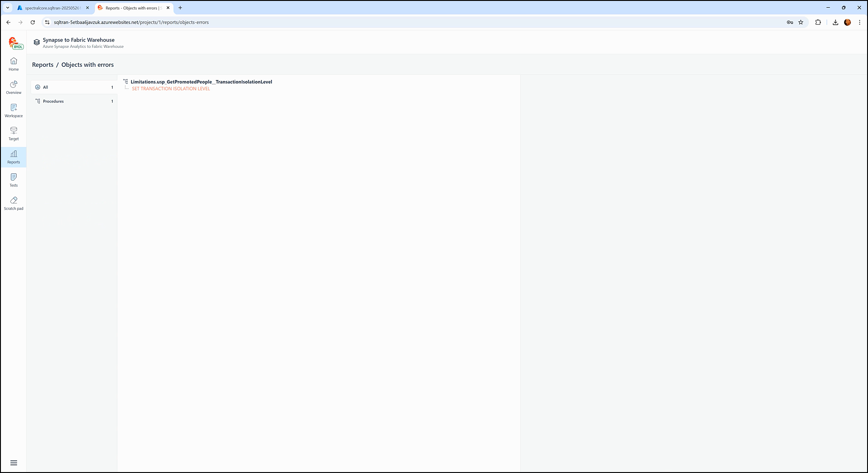The height and width of the screenshot is (473, 868).
Task: Click the SQLTran BYOL logo
Action: click(15, 43)
